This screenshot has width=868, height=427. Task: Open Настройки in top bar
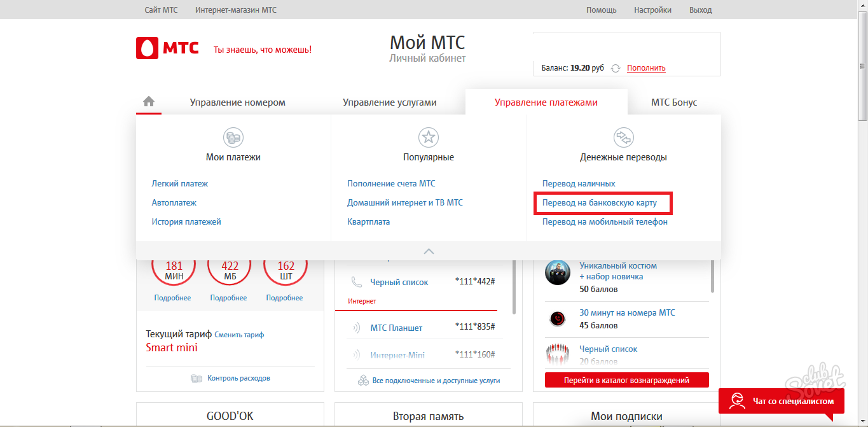(x=652, y=10)
